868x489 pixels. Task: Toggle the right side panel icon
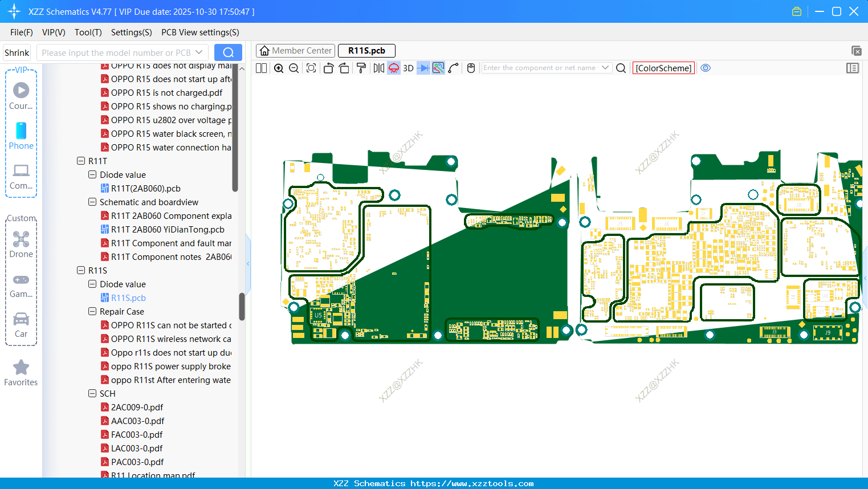pyautogui.click(x=853, y=68)
